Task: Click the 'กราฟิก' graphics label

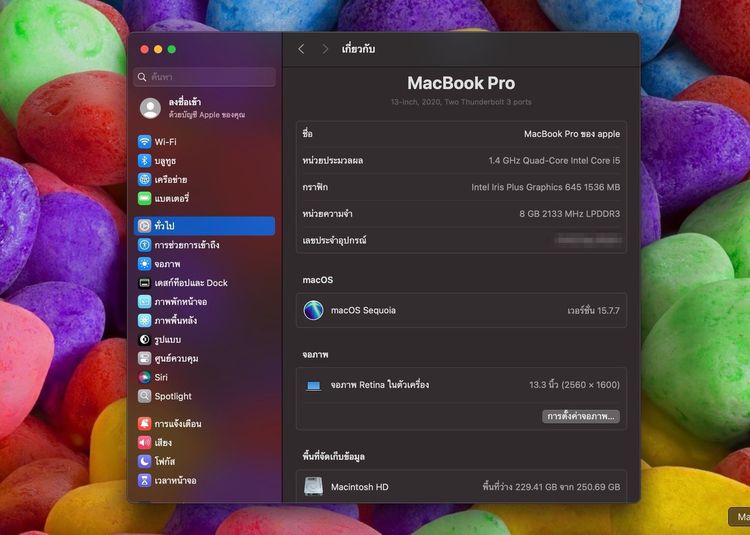Action: (315, 187)
